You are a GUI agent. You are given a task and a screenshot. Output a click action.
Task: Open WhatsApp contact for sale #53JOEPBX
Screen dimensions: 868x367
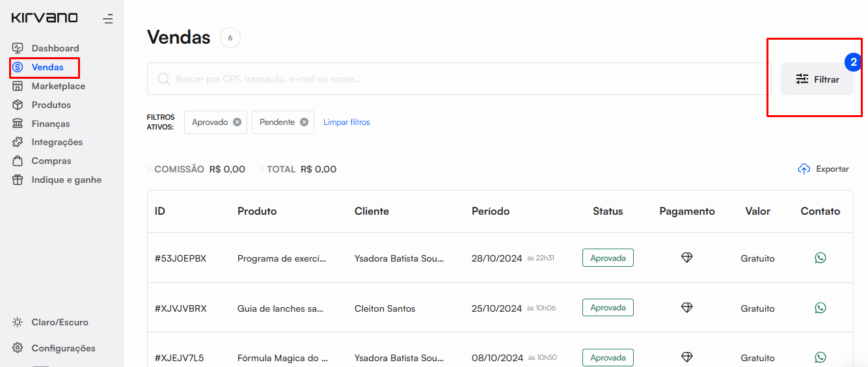tap(820, 258)
